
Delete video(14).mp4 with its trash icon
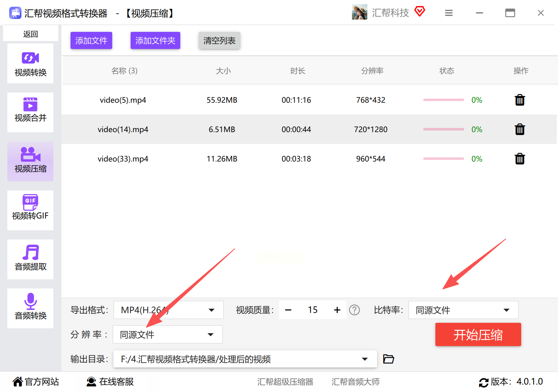pyautogui.click(x=520, y=129)
